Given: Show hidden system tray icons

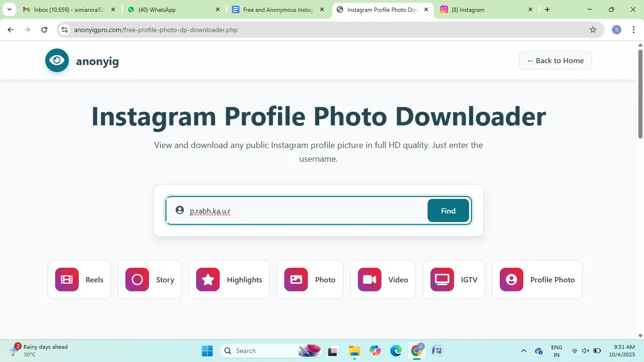Looking at the screenshot, I should click(x=524, y=351).
